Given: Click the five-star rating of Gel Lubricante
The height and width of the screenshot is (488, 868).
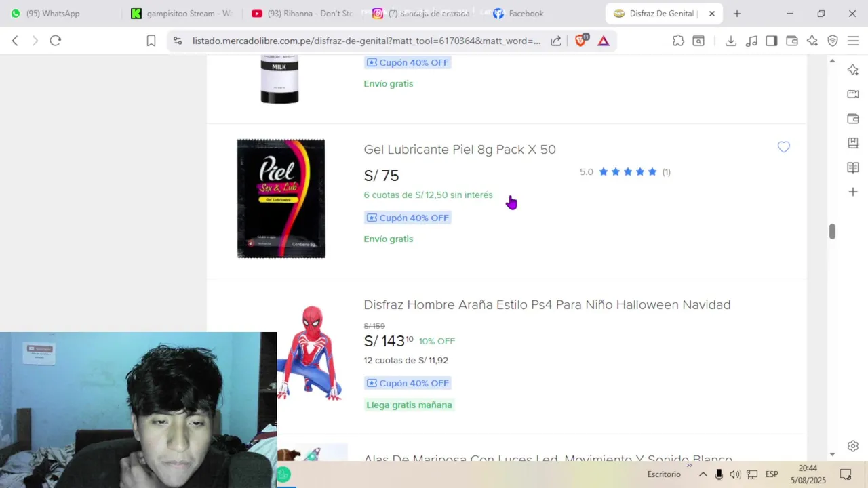Looking at the screenshot, I should 628,172.
